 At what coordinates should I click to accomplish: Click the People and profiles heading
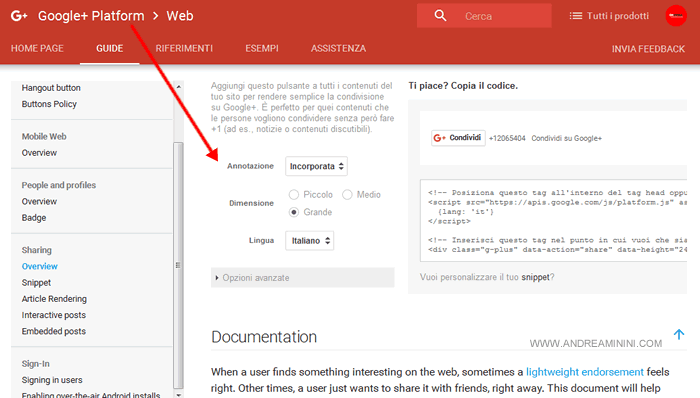pyautogui.click(x=58, y=185)
